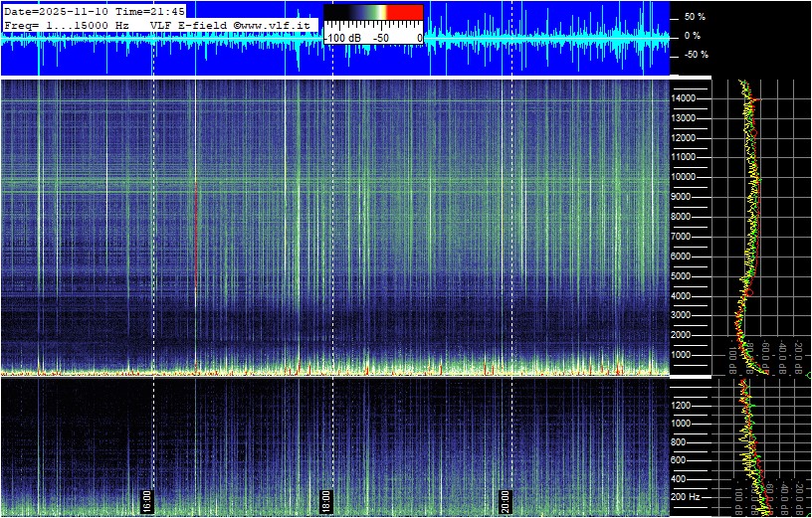Click the -100 dB label on color scale
This screenshot has width=812, height=518.
343,37
